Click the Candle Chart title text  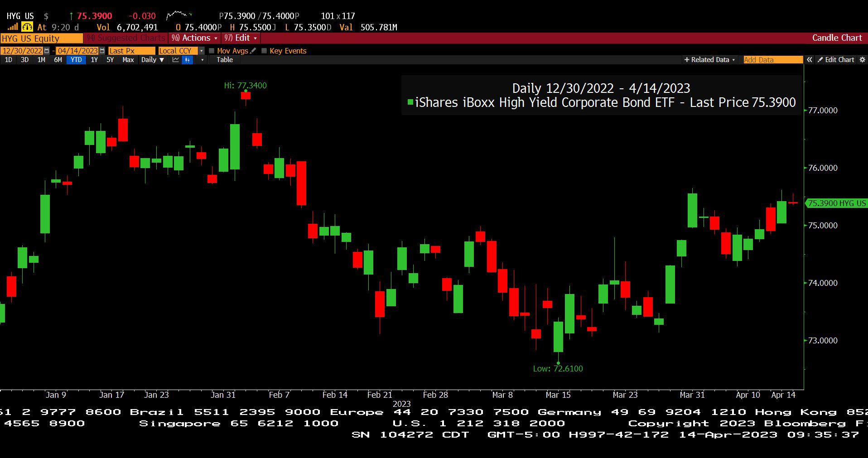(837, 38)
